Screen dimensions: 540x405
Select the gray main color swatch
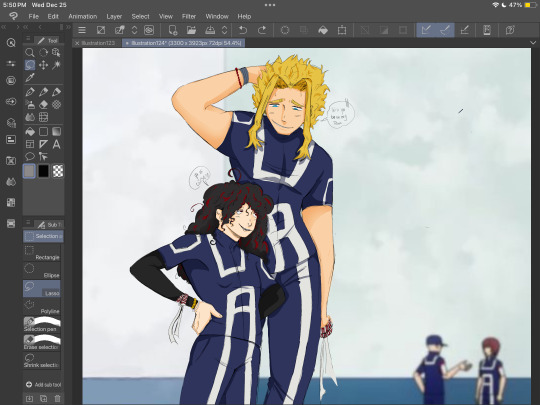click(x=29, y=171)
